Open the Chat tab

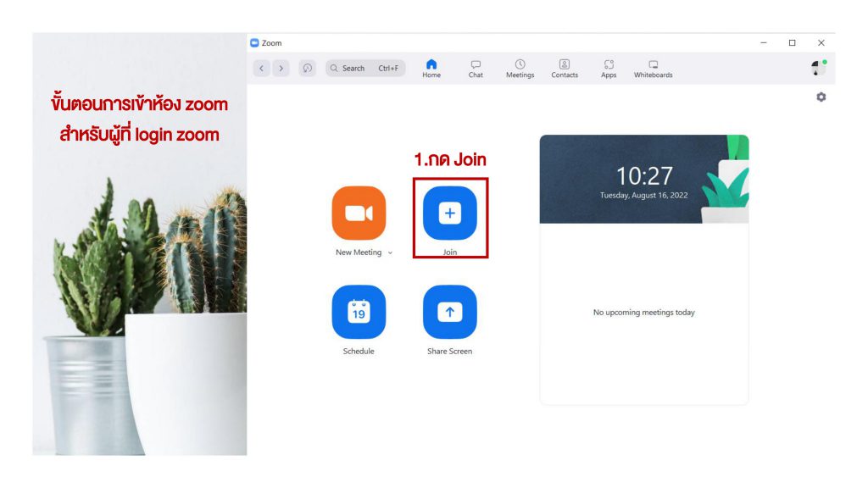pyautogui.click(x=476, y=69)
